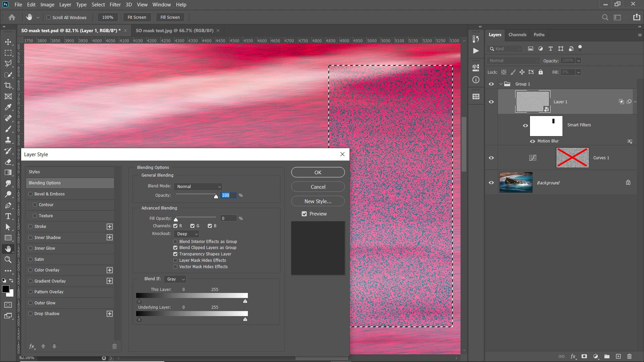Select the Type tool
This screenshot has height=362, width=644.
coord(8,216)
